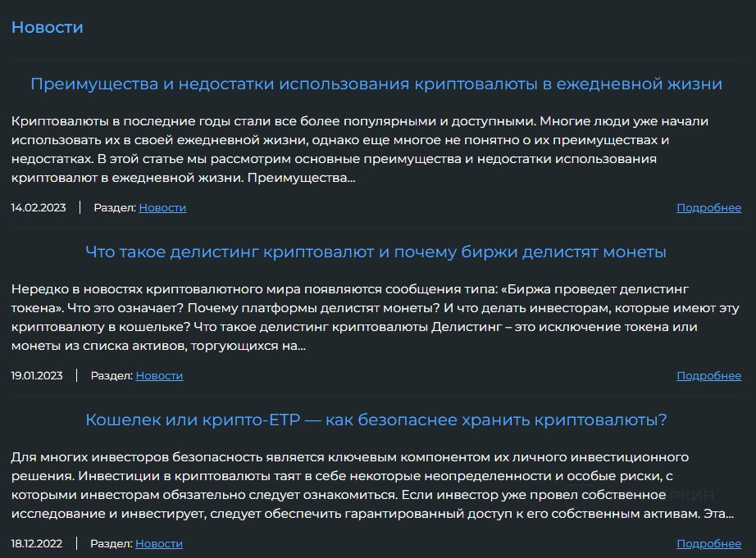The height and width of the screenshot is (558, 756).
Task: Click "Раздел:" label next to 18.12.2022
Action: (112, 544)
